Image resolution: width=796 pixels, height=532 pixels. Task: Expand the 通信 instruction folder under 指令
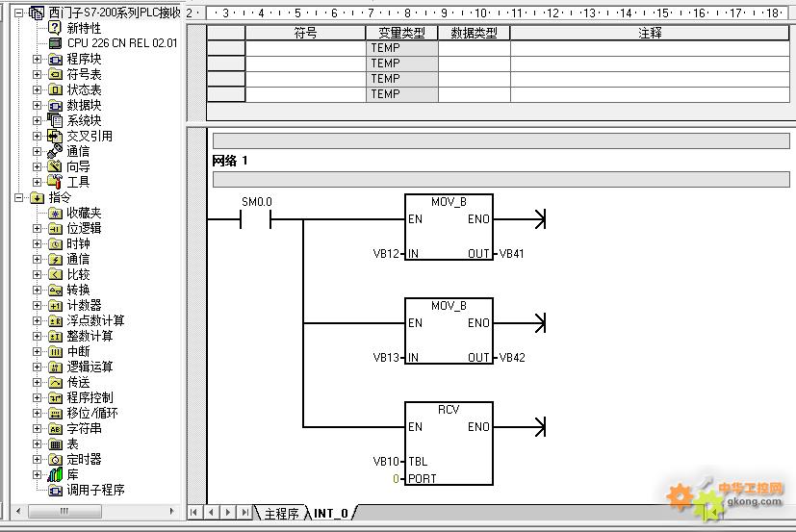click(38, 260)
